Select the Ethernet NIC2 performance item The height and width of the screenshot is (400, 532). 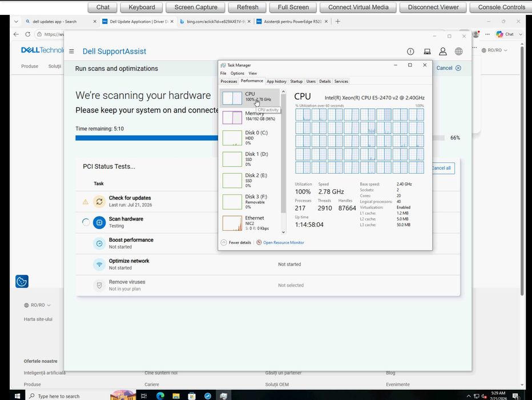[250, 223]
